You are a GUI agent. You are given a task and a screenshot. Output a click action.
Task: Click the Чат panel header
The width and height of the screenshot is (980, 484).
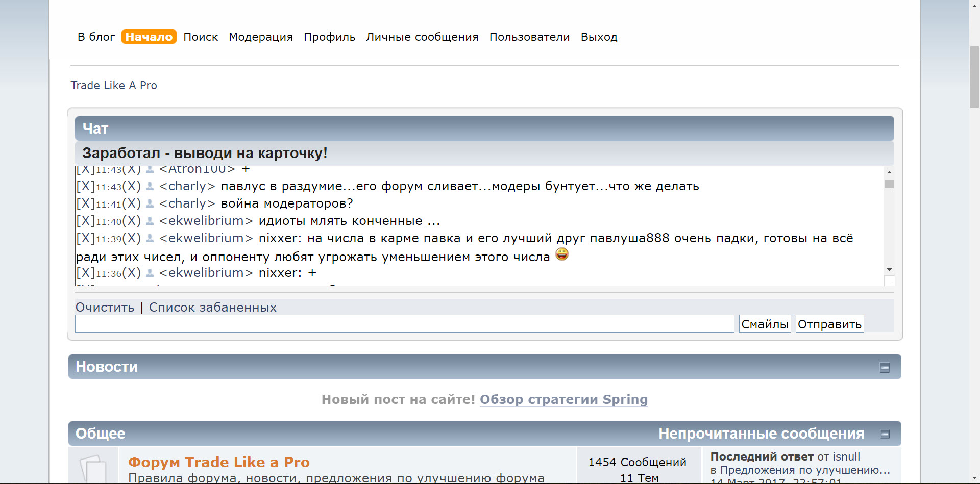pyautogui.click(x=484, y=129)
